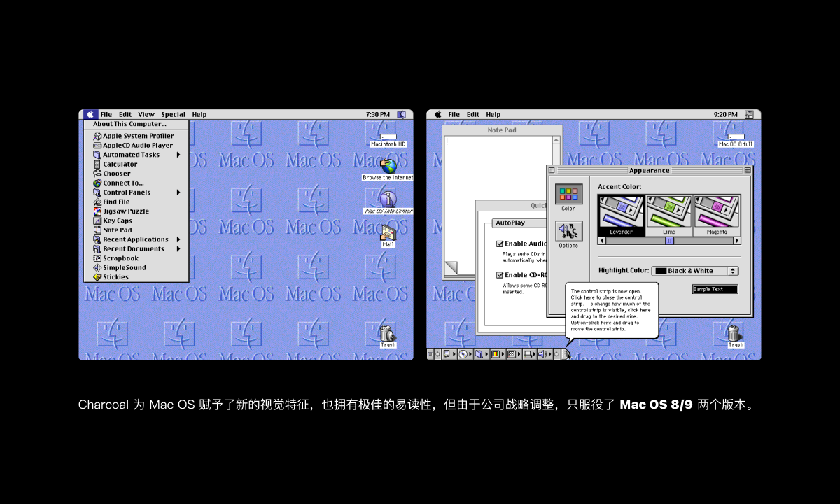The width and height of the screenshot is (840, 504).
Task: Select the Lavender accent color
Action: (621, 216)
